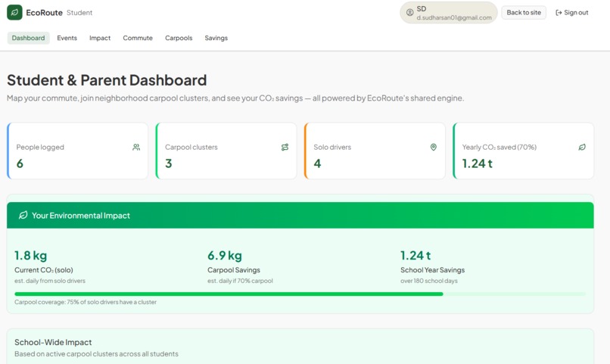Click the 6.9 kg Carpool Savings value
610x364 pixels.
(x=225, y=256)
